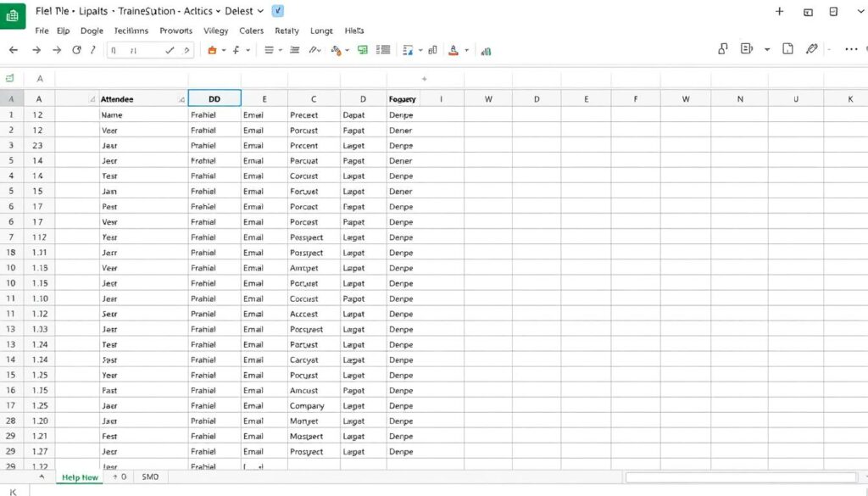This screenshot has height=496, width=868.
Task: Select the DD column header
Action: tap(214, 98)
